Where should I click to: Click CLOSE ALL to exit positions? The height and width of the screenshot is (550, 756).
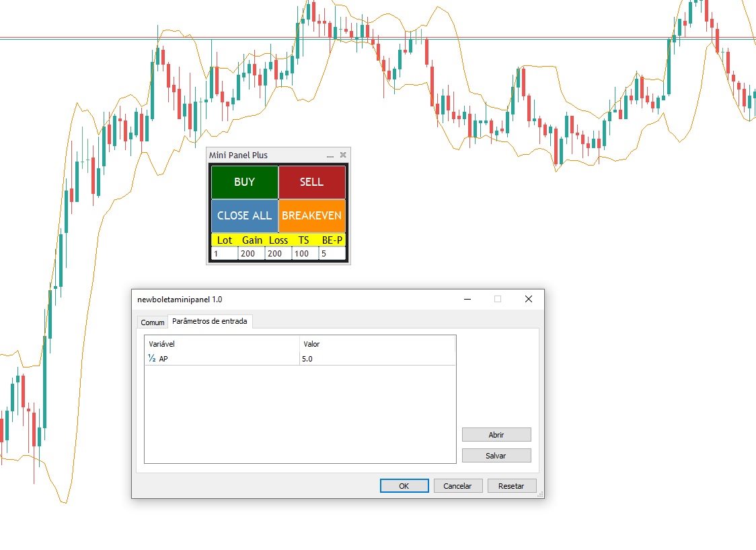[243, 215]
